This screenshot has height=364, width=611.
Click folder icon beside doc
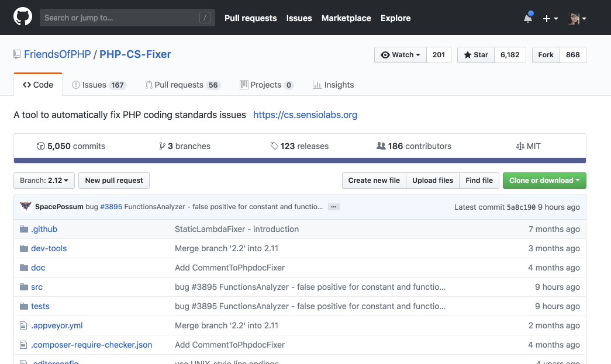coord(24,268)
